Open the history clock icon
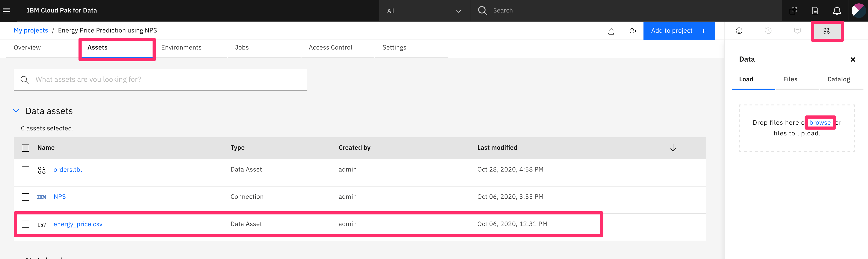 (768, 31)
